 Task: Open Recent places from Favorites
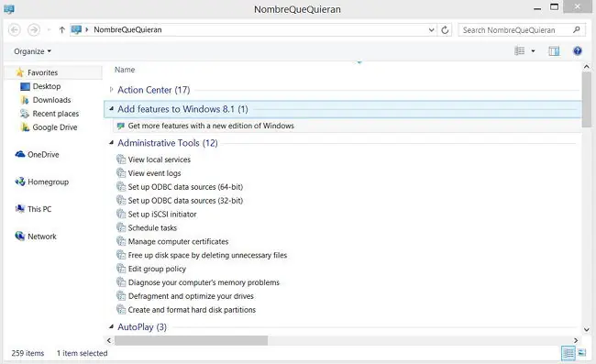coord(56,114)
